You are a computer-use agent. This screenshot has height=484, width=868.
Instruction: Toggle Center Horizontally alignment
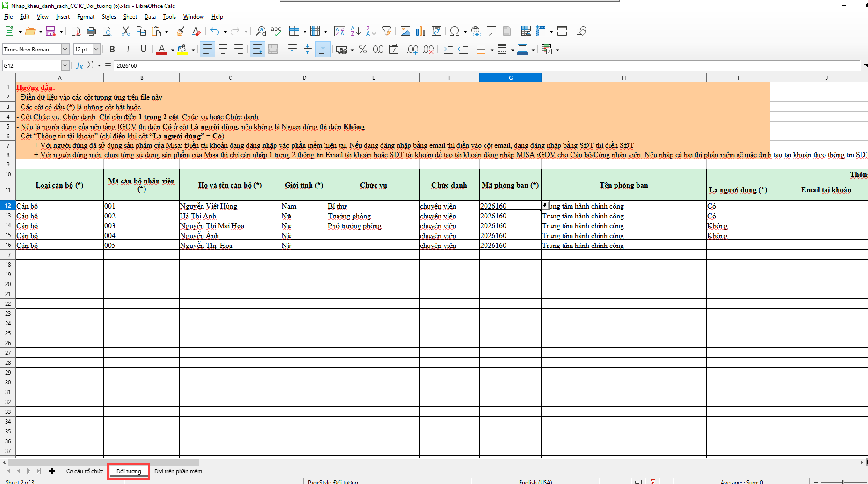click(x=223, y=50)
